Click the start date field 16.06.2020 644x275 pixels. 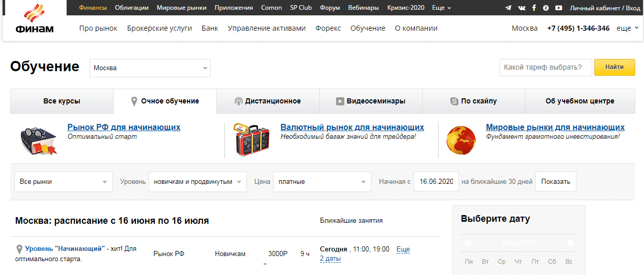click(436, 182)
